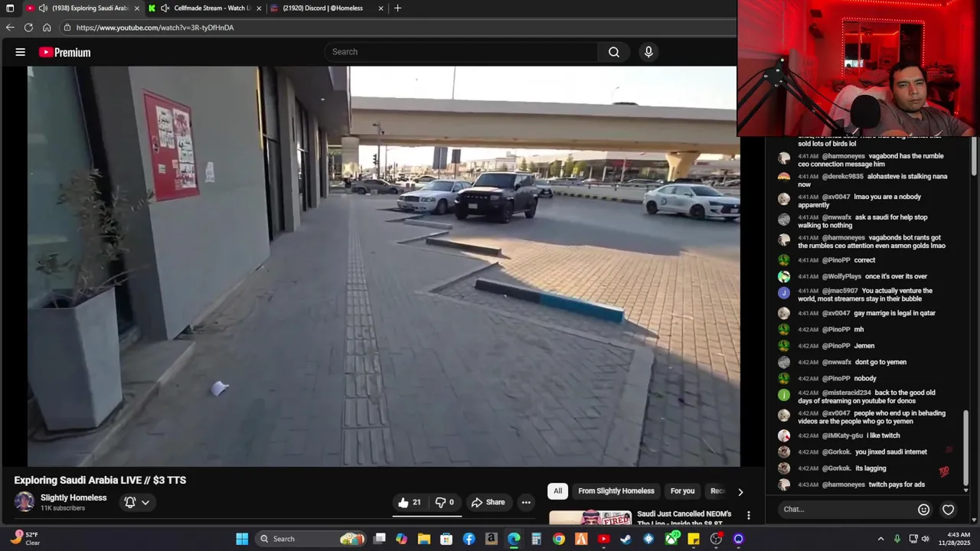Open the chat emoji picker
The image size is (980, 551).
(x=923, y=510)
